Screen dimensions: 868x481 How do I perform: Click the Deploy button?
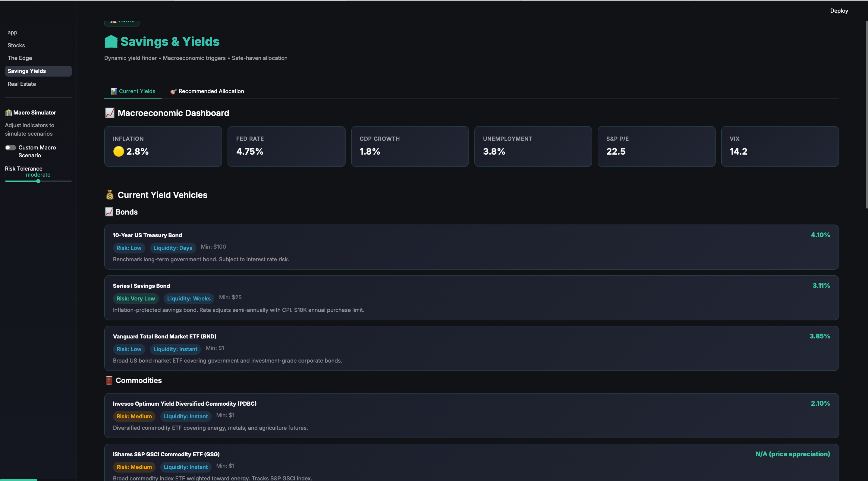pos(839,11)
